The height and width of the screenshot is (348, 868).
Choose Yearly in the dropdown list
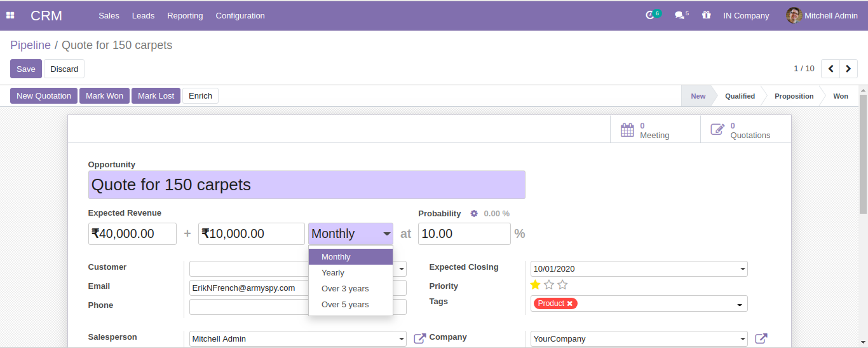click(x=351, y=273)
